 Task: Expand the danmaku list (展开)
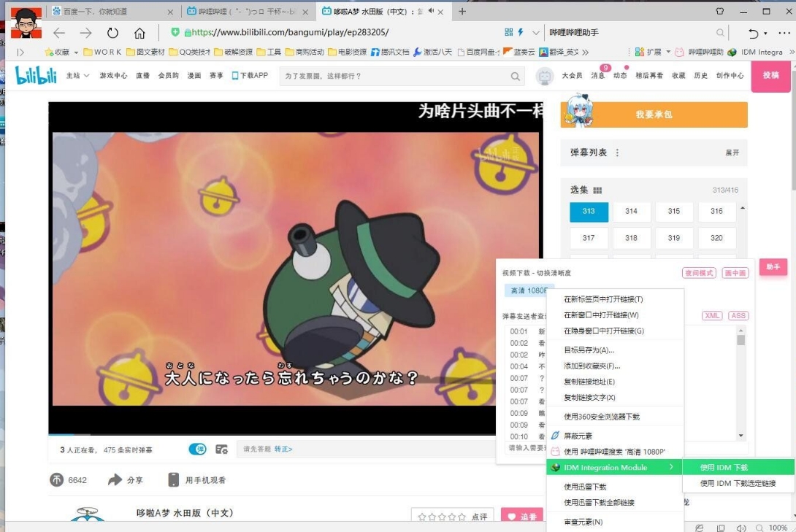[x=732, y=153]
